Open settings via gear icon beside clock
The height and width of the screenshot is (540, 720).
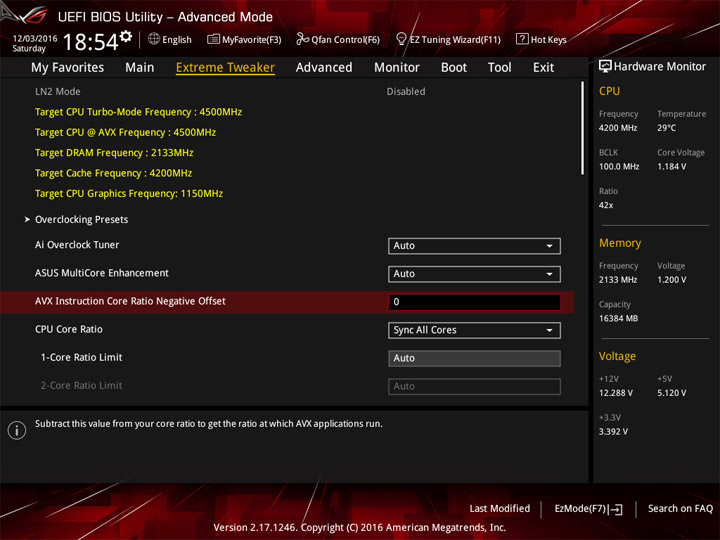(126, 36)
